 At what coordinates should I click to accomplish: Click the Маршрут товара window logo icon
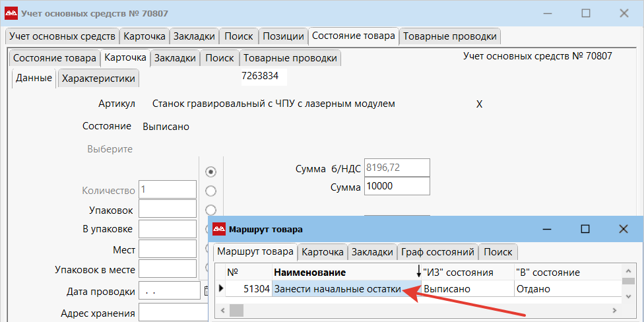[219, 229]
